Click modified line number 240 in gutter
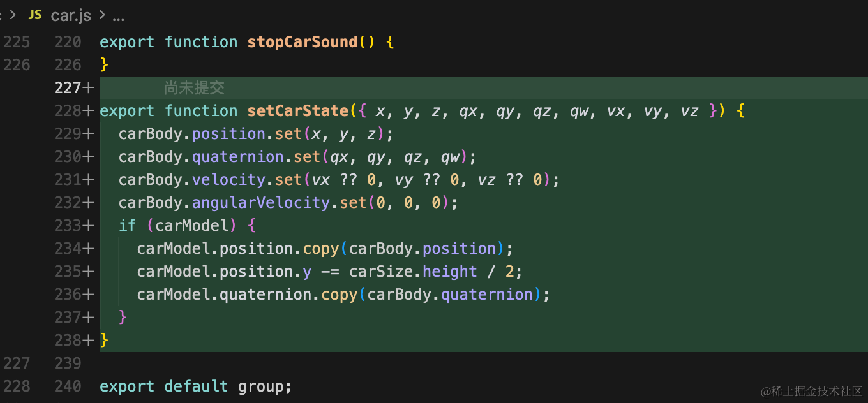Screen dimensions: 868x403 68,386
